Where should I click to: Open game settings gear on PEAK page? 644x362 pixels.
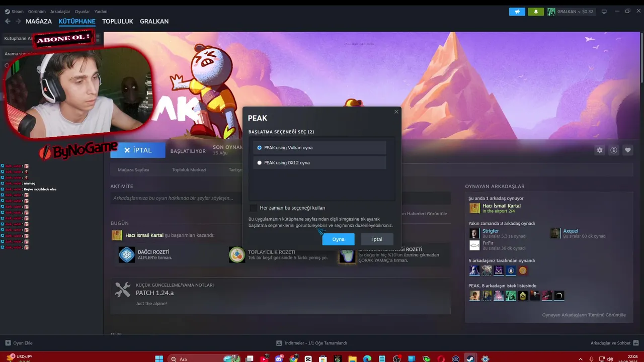(600, 150)
